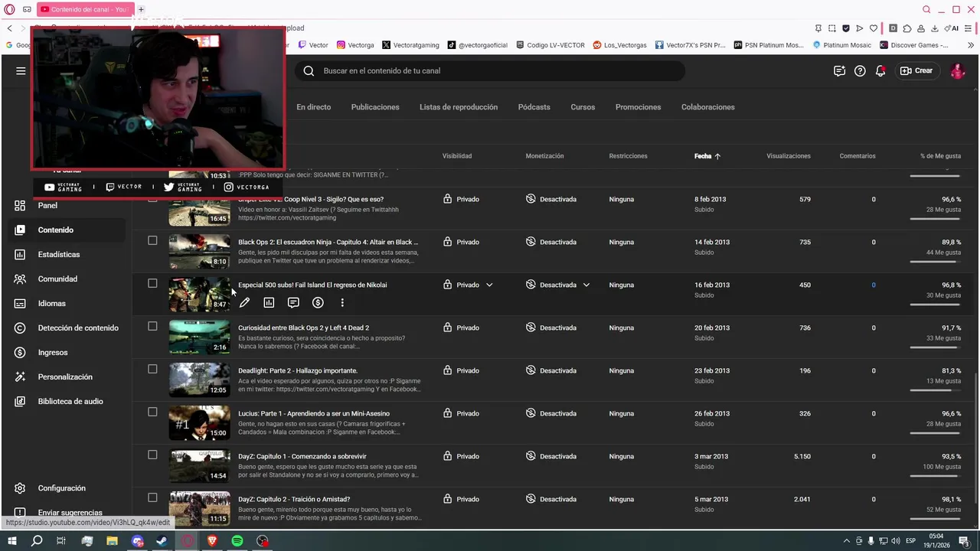Click the search box in channel content
Viewport: 980px width, 551px height.
coord(490,70)
